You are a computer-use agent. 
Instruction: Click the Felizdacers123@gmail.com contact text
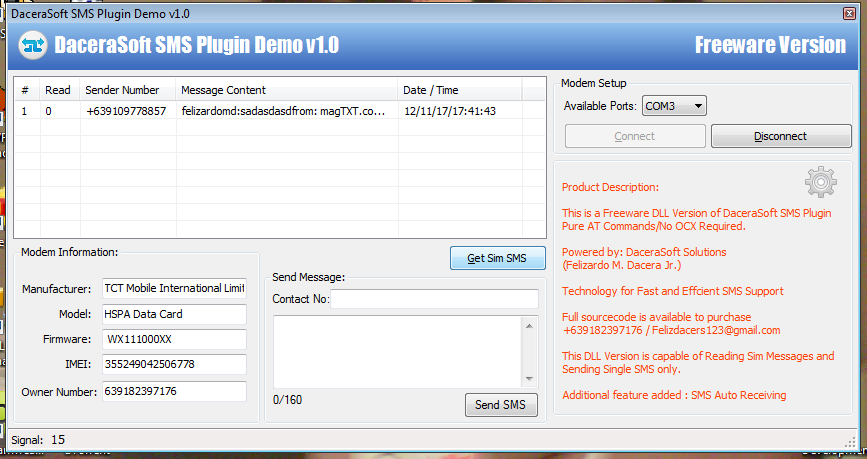[716, 331]
